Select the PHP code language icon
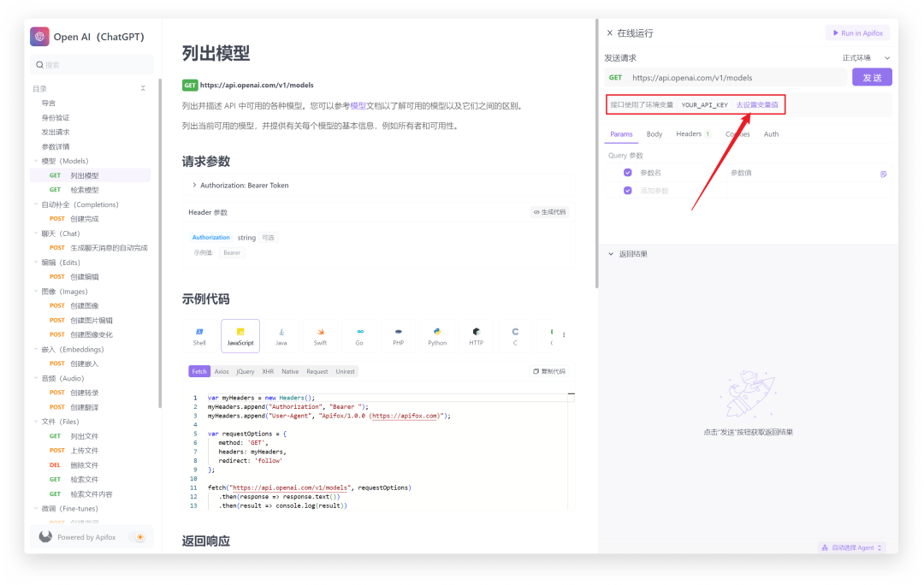Image resolution: width=924 pixels, height=585 pixels. (x=398, y=335)
